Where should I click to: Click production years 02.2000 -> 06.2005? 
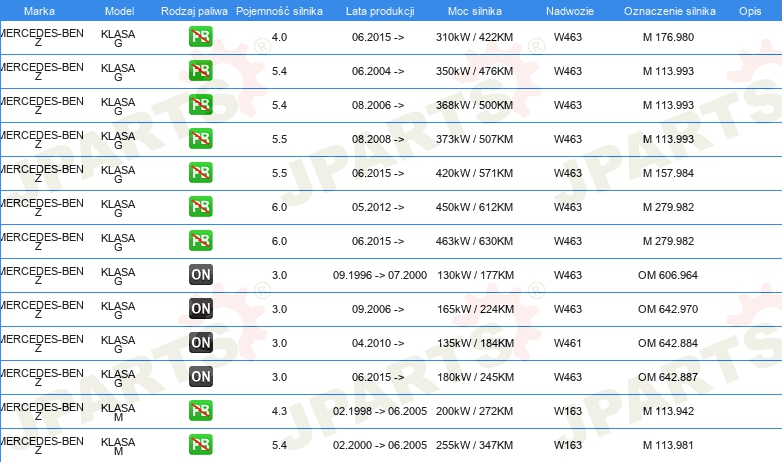click(380, 445)
